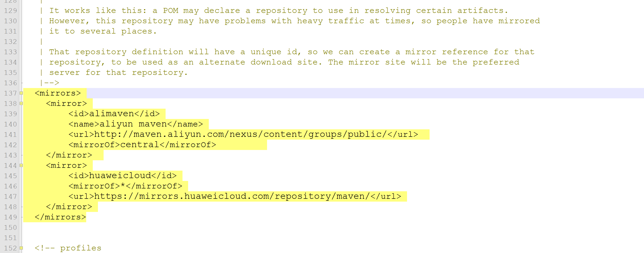Viewport: 644px width, 253px height.
Task: Click line number 145 in the gutter
Action: (10, 176)
